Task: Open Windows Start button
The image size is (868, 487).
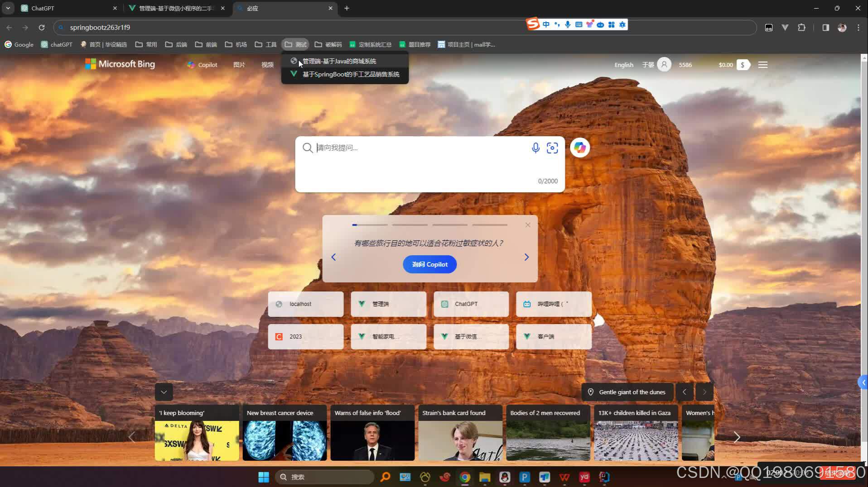Action: click(264, 477)
